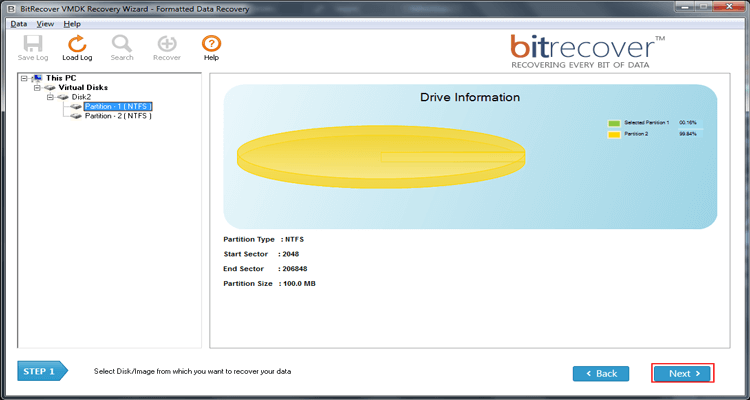Click green Selected Partition 1 legend swatch
This screenshot has height=400, width=750.
click(614, 123)
